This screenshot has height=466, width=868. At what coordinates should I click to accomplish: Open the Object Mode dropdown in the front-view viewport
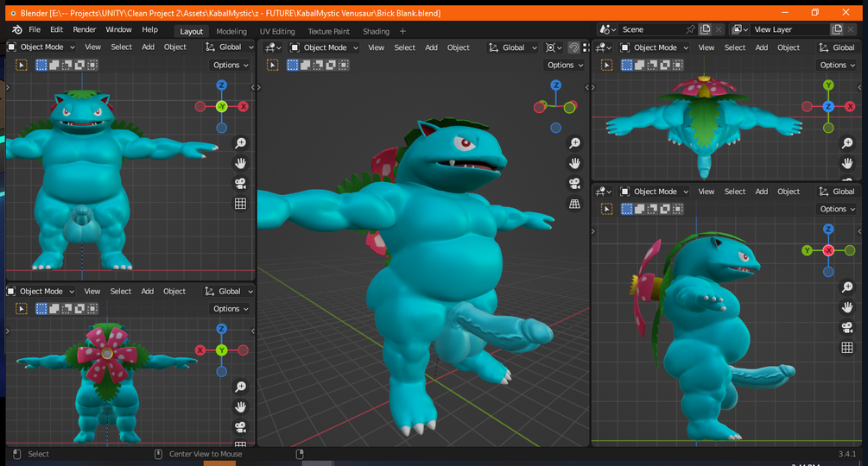pos(41,47)
